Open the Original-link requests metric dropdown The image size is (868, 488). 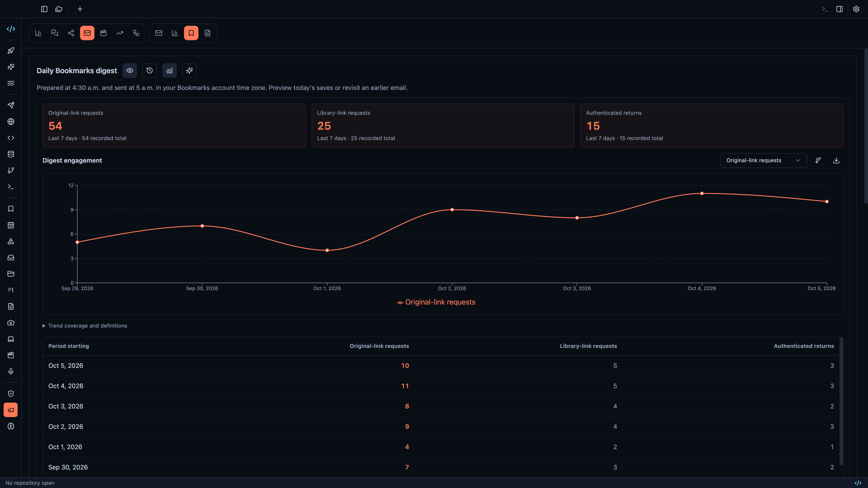tap(764, 160)
